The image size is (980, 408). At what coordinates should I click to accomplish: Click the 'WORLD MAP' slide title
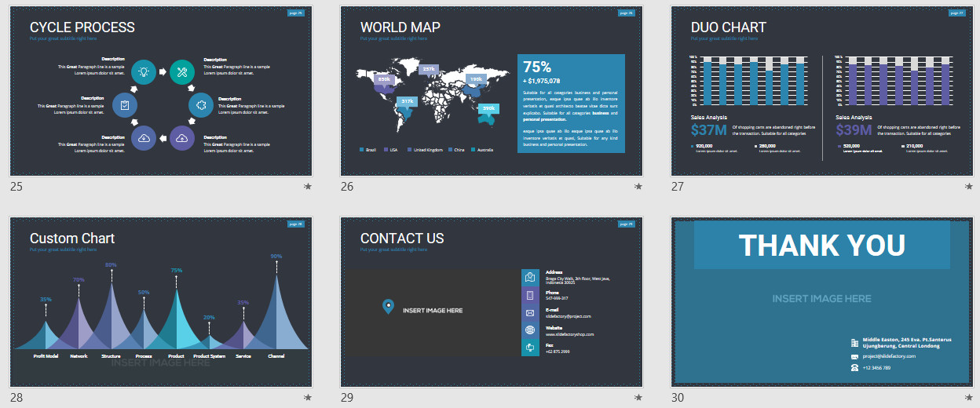point(400,27)
